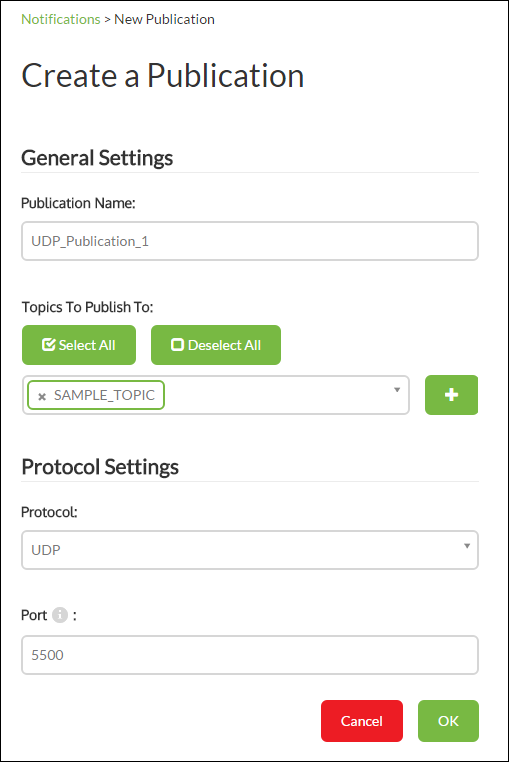Click the red Cancel button
The width and height of the screenshot is (509, 762).
(362, 721)
